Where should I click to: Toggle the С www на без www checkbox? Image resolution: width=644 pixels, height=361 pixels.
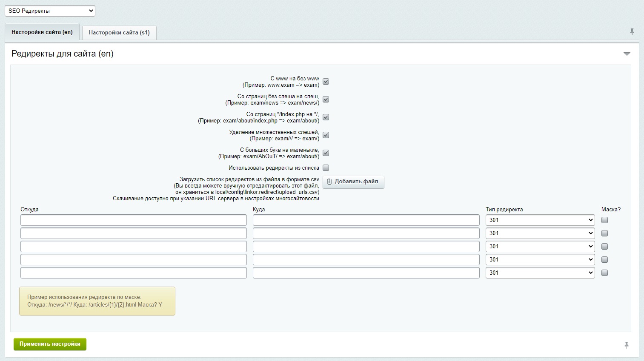click(326, 81)
